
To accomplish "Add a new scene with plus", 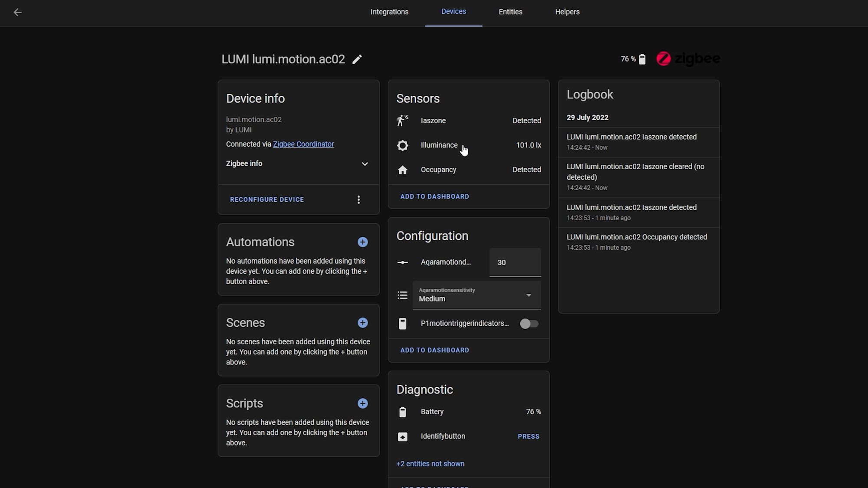I will [363, 323].
